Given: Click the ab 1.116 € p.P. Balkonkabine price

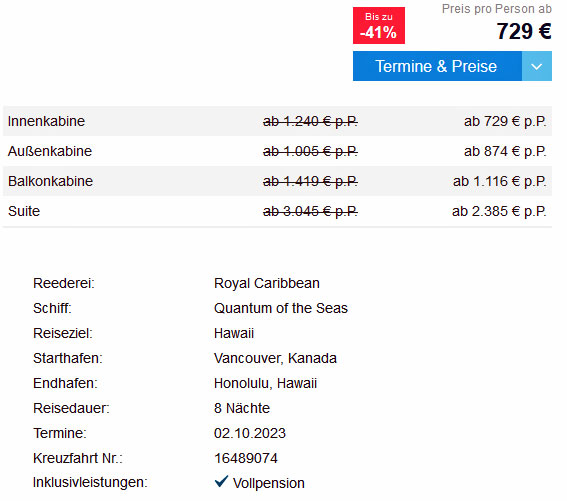Looking at the screenshot, I should pos(500,182).
